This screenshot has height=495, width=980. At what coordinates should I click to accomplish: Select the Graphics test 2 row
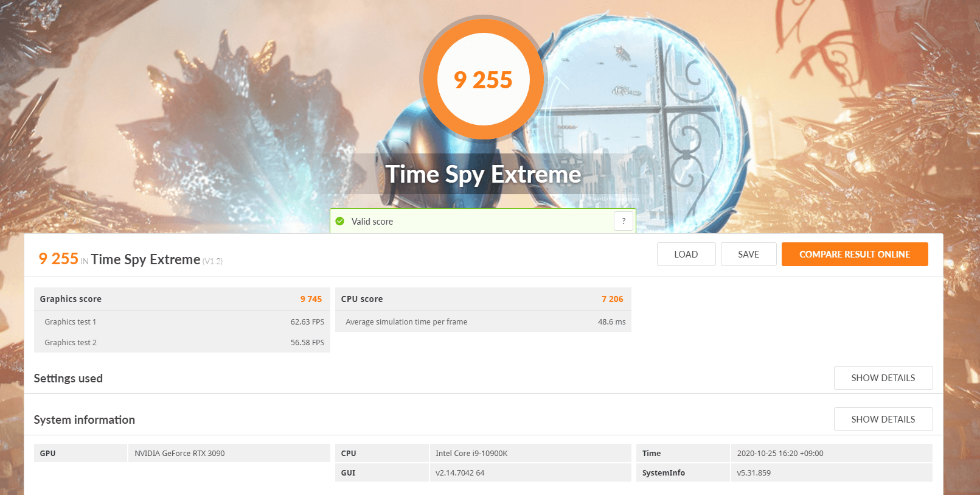(x=182, y=342)
